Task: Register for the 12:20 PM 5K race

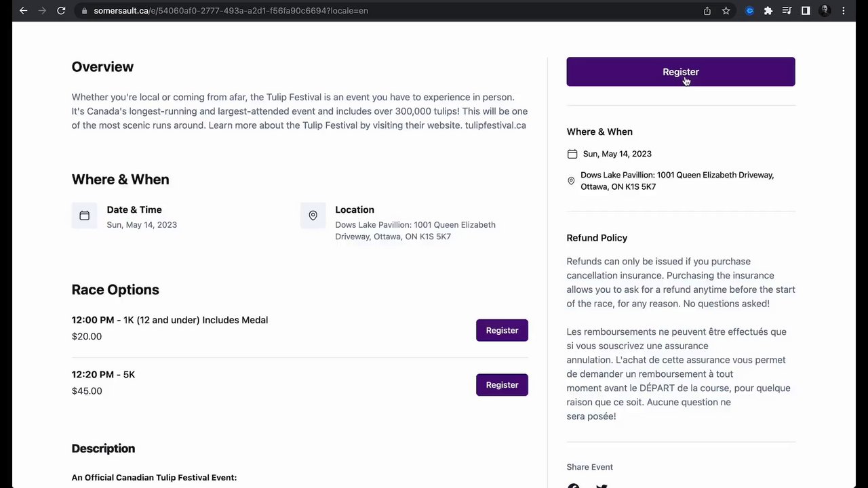Action: [502, 385]
